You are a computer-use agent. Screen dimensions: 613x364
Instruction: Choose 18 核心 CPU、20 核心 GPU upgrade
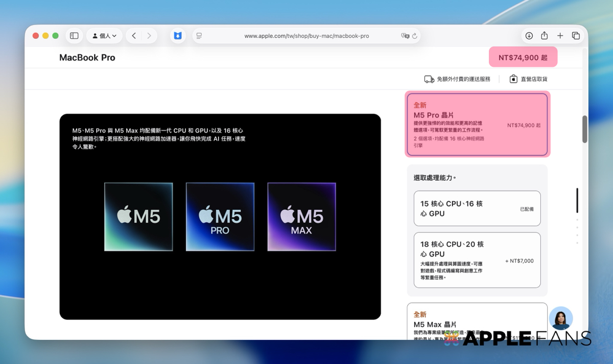point(477,260)
